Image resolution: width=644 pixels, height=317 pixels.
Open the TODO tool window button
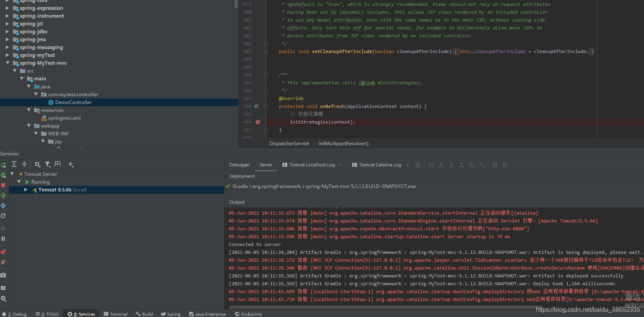[x=47, y=314]
